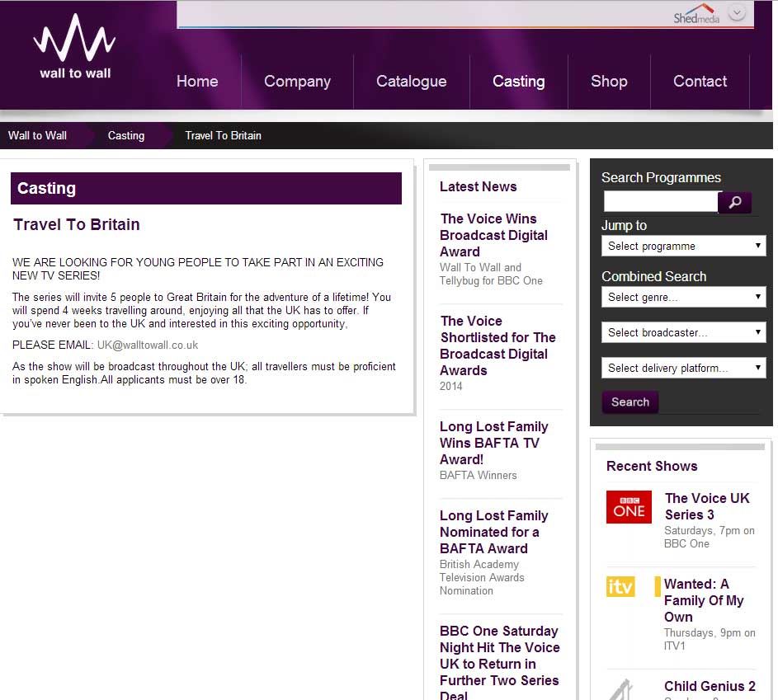The height and width of the screenshot is (700, 778).
Task: Open the Company menu item
Action: [x=297, y=82]
